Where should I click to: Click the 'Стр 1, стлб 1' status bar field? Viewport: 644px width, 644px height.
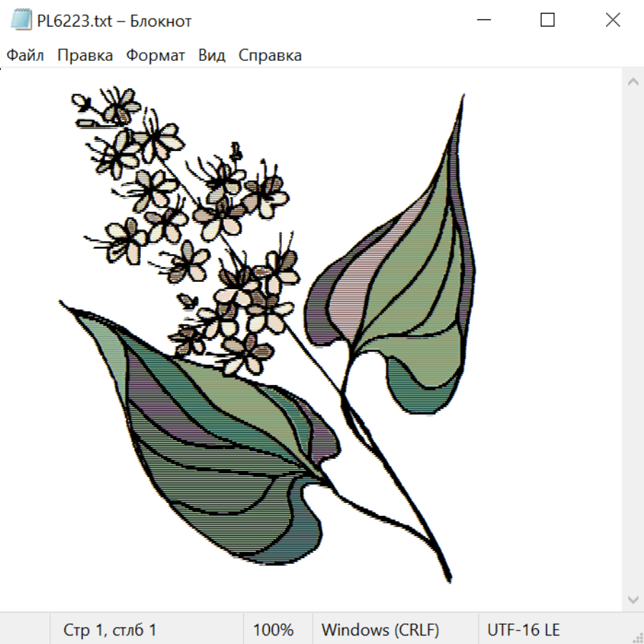(109, 630)
